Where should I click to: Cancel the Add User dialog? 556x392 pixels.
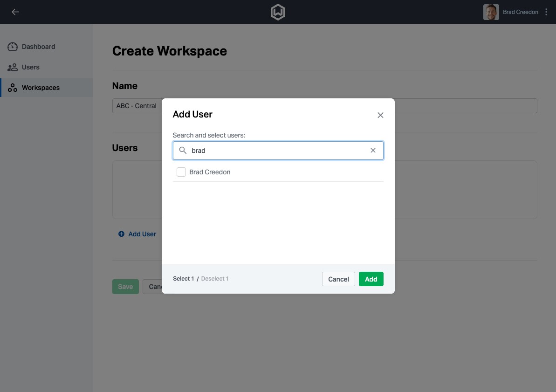(x=338, y=279)
